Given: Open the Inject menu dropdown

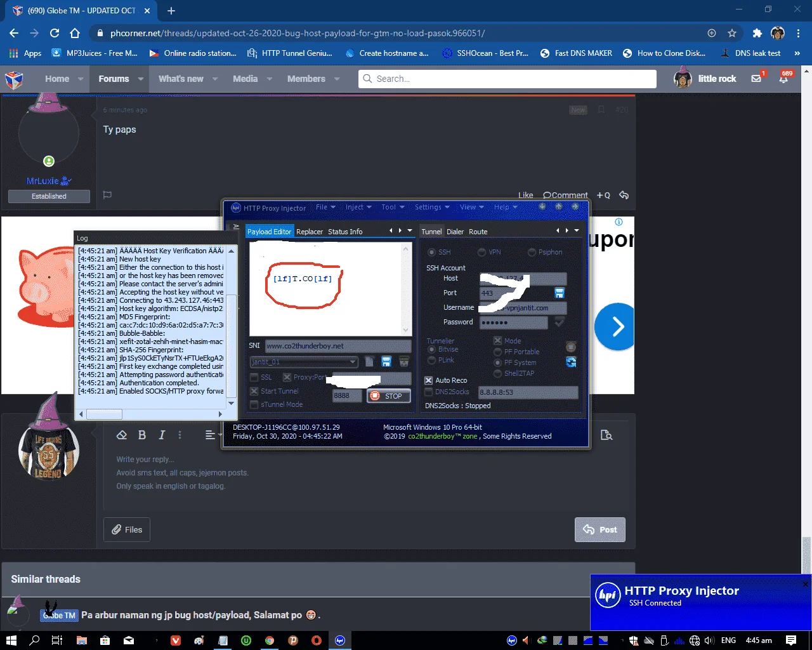Looking at the screenshot, I should coord(358,207).
